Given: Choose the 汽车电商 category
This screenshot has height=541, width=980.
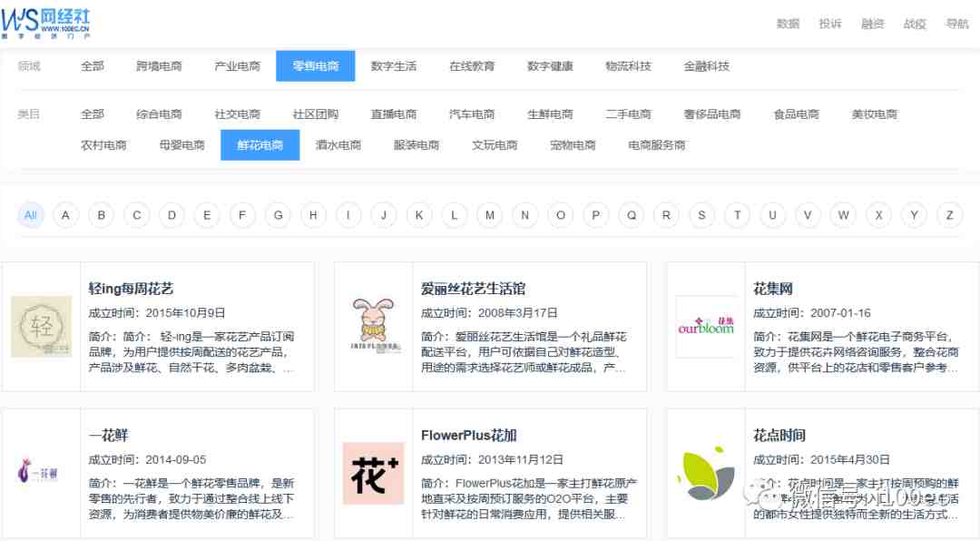Looking at the screenshot, I should [472, 113].
